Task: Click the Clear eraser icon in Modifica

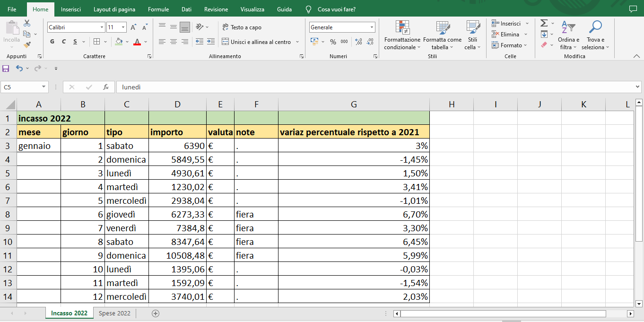Action: (x=544, y=45)
